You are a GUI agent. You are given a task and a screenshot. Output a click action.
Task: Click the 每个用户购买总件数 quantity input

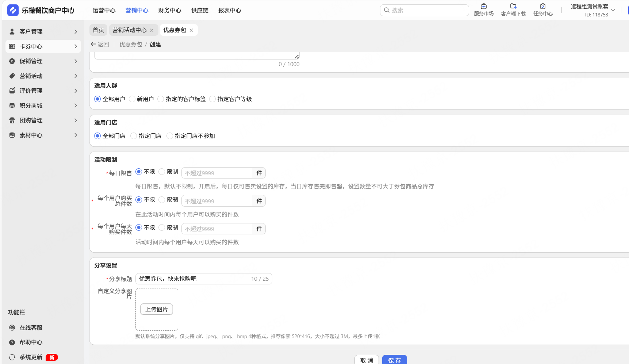coord(217,201)
